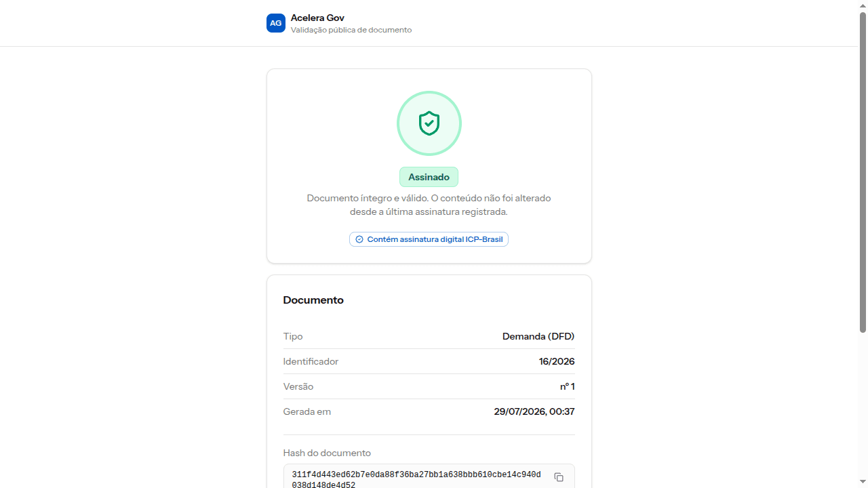Select the version value nº 1

(568, 386)
